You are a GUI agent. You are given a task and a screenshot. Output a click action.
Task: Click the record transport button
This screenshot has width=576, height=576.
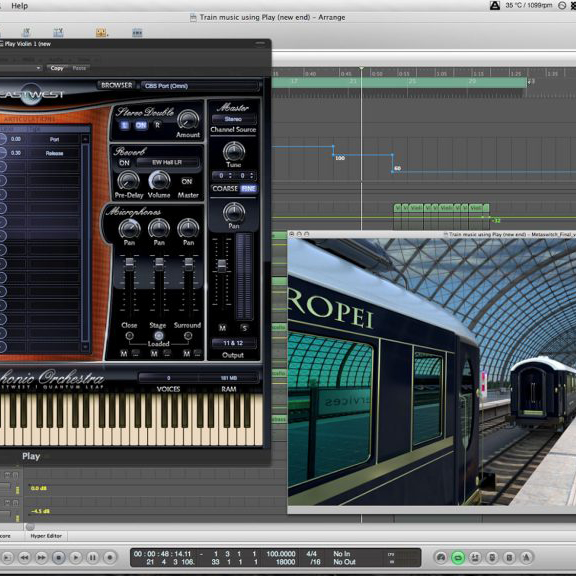(109, 558)
